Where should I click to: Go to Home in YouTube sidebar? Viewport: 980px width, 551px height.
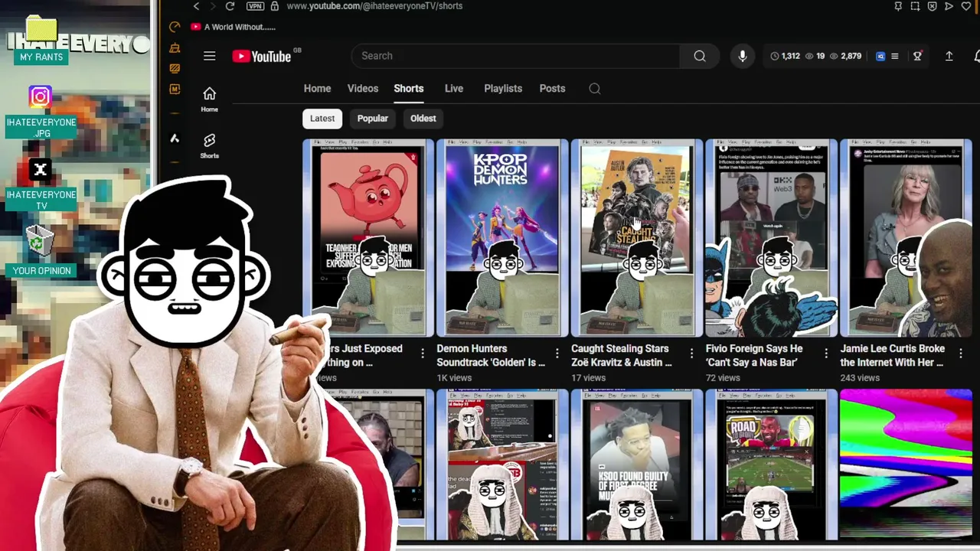pos(209,99)
